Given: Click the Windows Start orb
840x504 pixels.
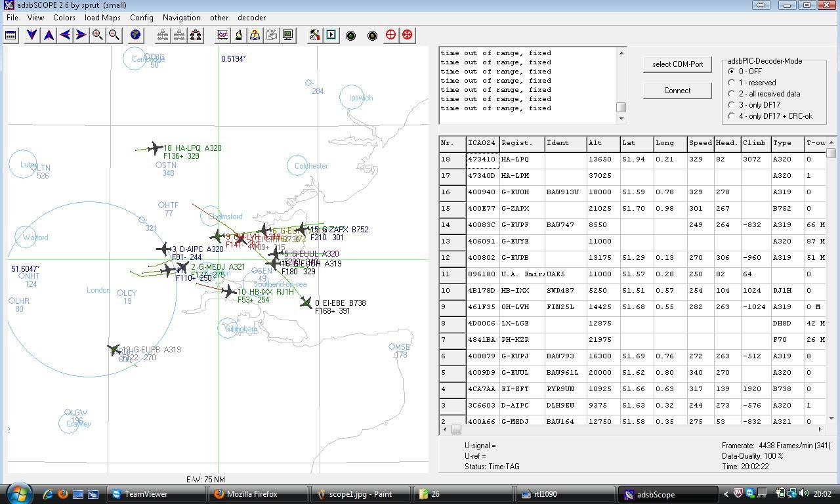Looking at the screenshot, I should 18,493.
